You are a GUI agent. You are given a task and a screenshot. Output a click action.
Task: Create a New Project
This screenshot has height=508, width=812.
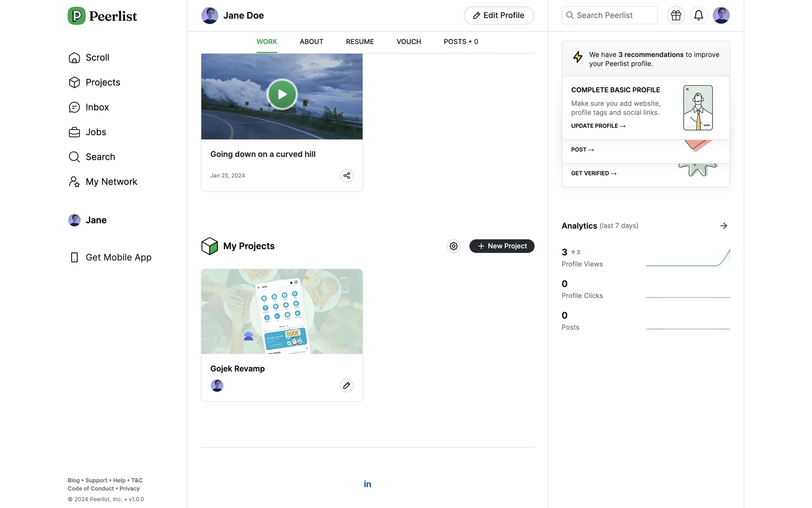tap(502, 246)
